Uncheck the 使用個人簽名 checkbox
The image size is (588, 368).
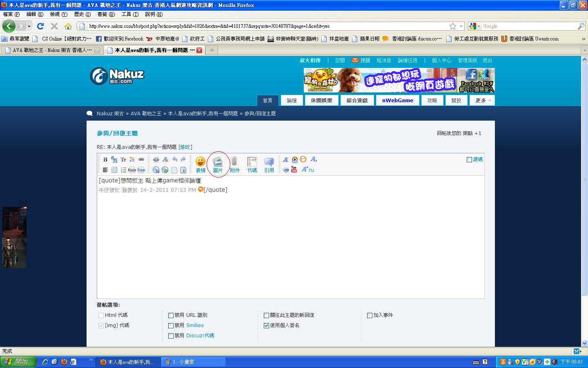[x=267, y=325]
